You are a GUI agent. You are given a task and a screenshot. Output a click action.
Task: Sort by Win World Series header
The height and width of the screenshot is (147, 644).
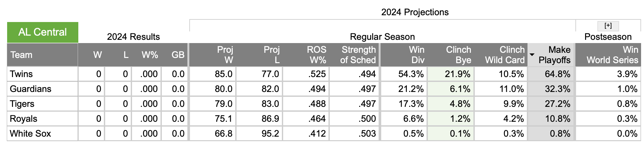[612, 55]
